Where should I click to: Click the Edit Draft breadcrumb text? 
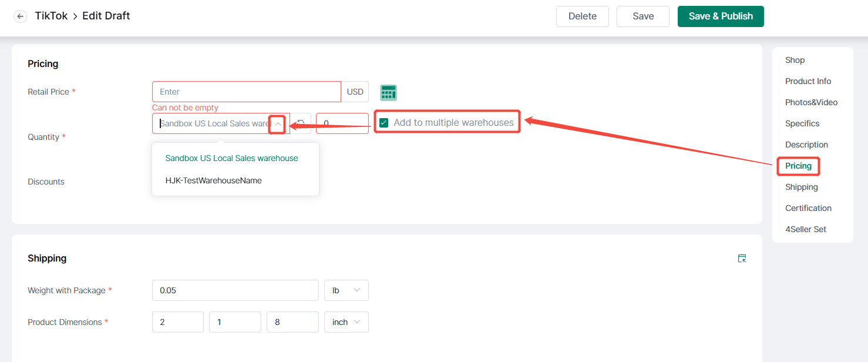[x=106, y=16]
